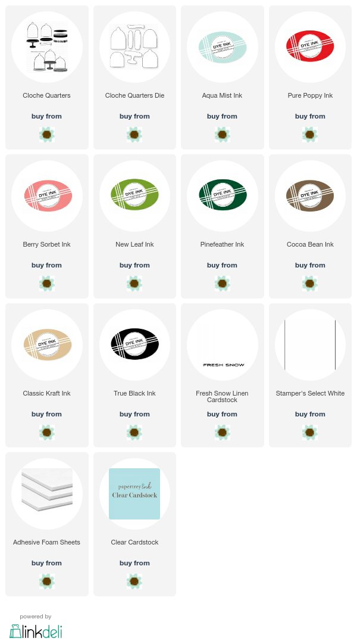The height and width of the screenshot is (644, 357).
Task: Click the flower store icon under Clear Cardstock
Action: tap(134, 581)
